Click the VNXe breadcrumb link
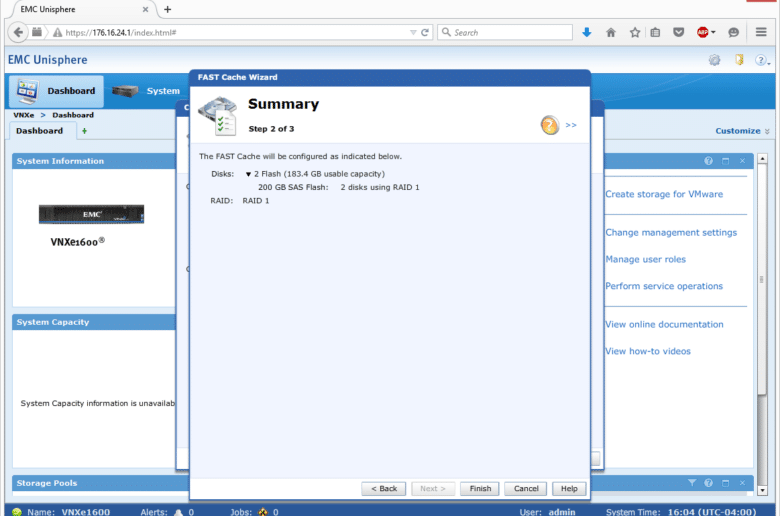 (24, 115)
